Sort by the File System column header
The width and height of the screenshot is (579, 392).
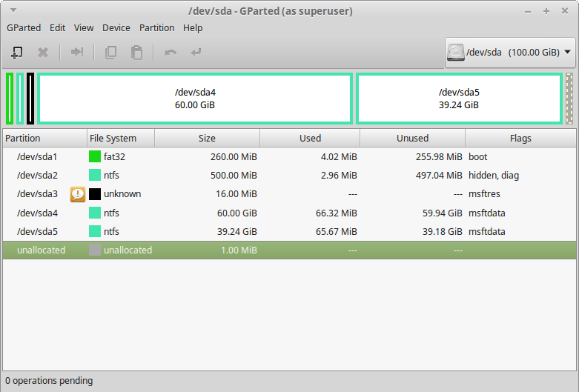[121, 138]
